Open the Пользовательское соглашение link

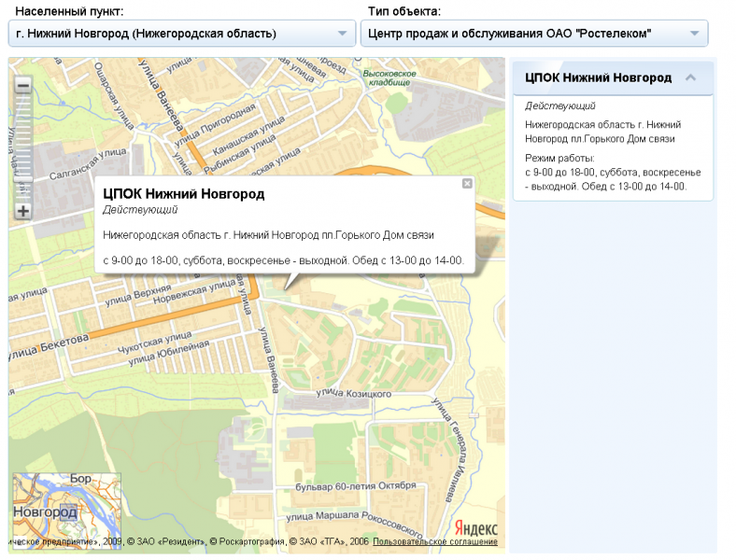[435, 541]
